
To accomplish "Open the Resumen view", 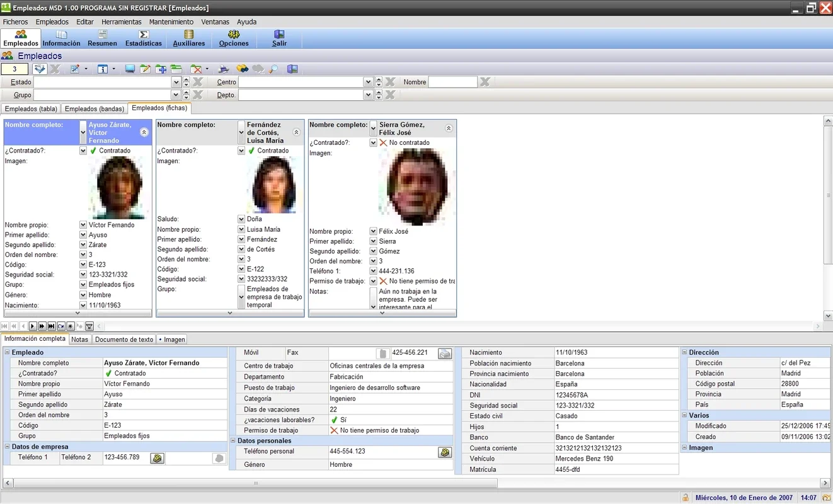I will (102, 38).
